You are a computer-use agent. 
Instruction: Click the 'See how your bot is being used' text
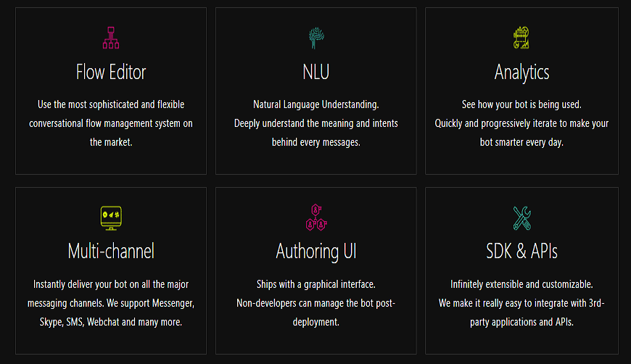521,104
